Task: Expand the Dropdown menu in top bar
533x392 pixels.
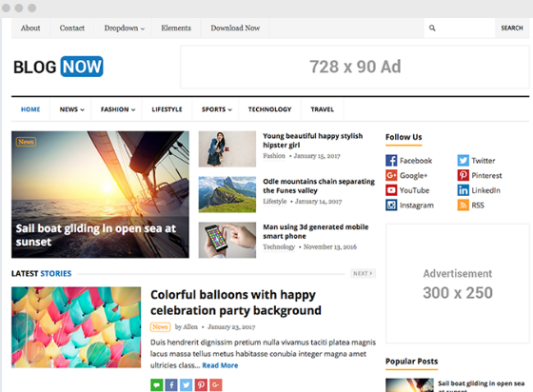Action: click(x=125, y=29)
